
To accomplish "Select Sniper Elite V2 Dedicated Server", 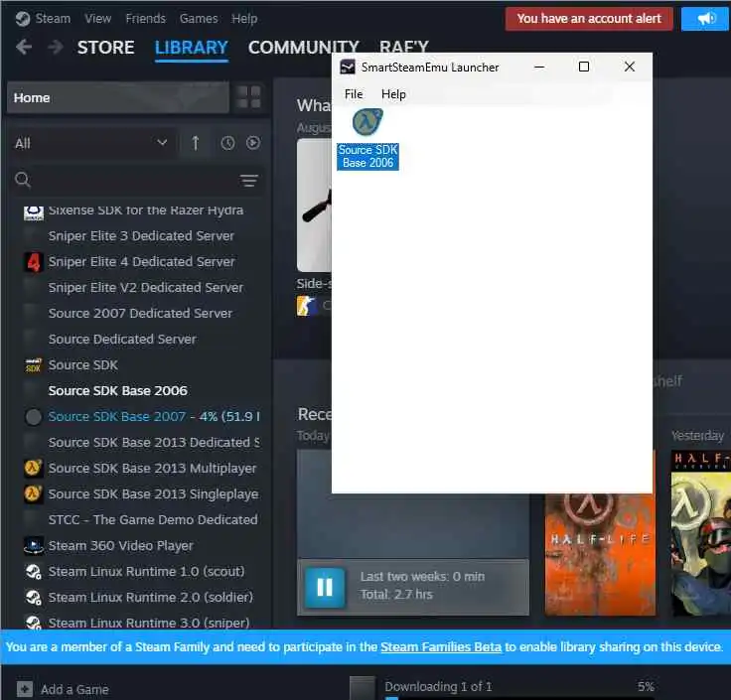I will 146,288.
